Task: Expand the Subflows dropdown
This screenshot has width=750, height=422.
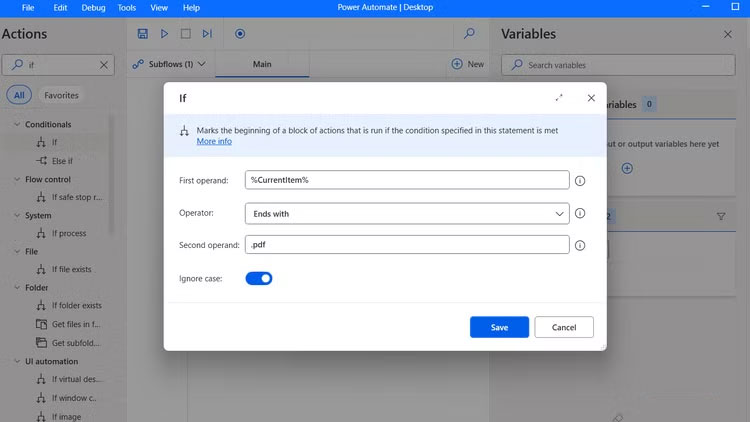Action: pyautogui.click(x=170, y=64)
